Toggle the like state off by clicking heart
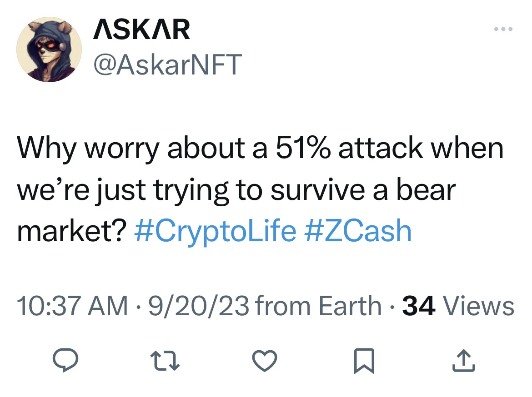The image size is (532, 397). 265,361
